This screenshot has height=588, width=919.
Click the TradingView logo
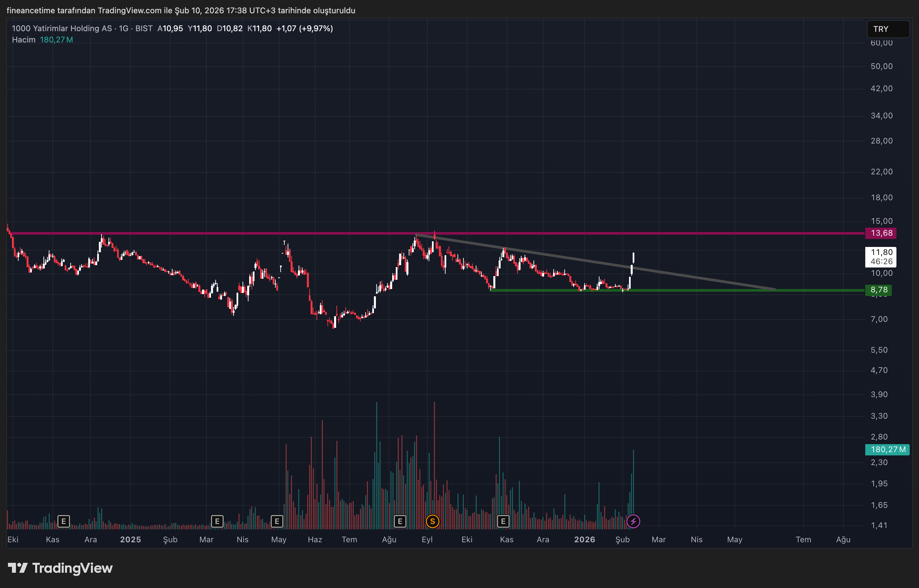coord(60,568)
